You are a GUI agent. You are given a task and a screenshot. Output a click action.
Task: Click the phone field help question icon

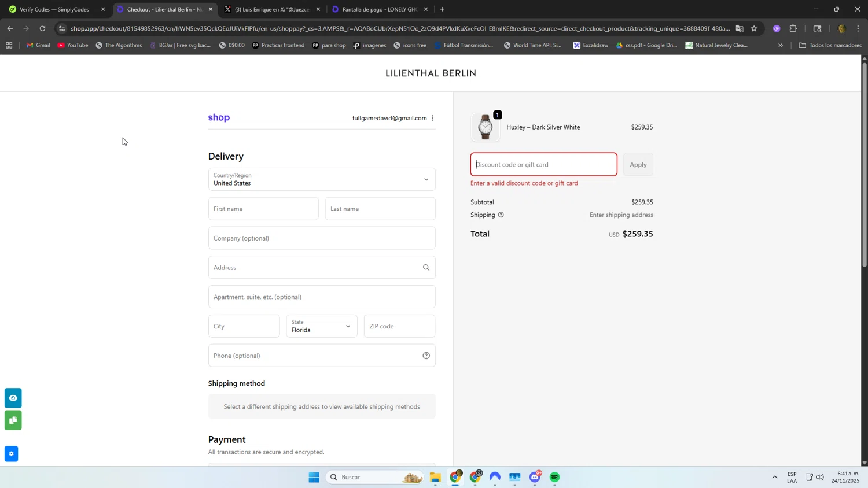click(426, 356)
